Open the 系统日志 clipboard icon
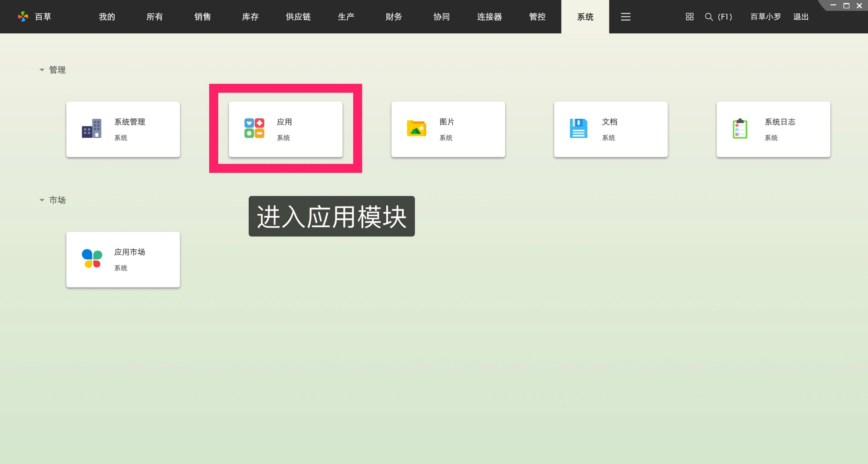Viewport: 868px width, 464px height. click(740, 128)
